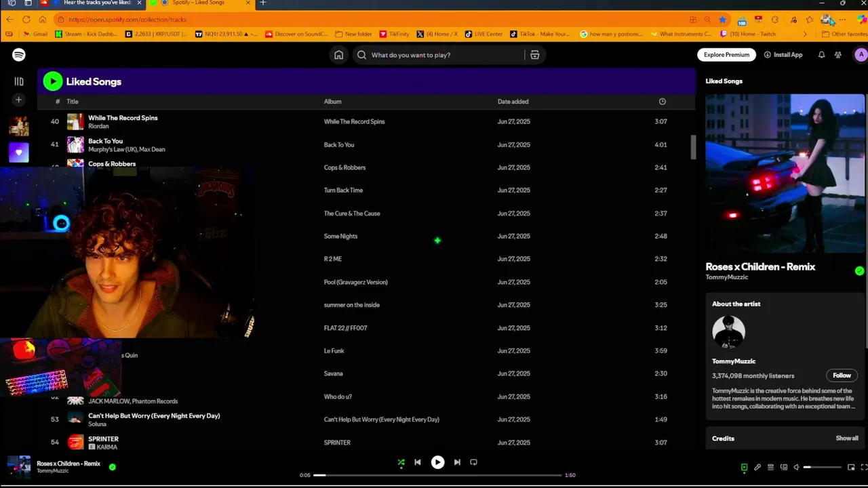
Task: Go to Spotify Home
Action: click(x=338, y=55)
